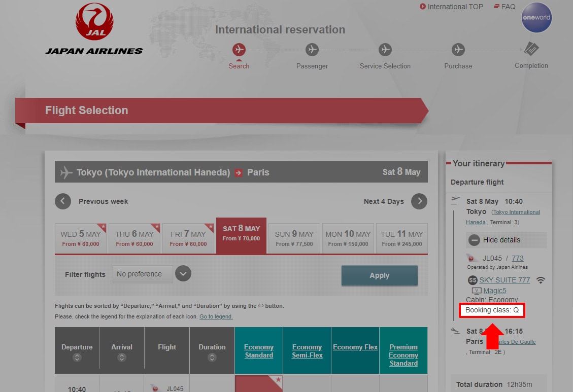Click the Passenger step airplane icon
573x392 pixels.
coord(312,50)
